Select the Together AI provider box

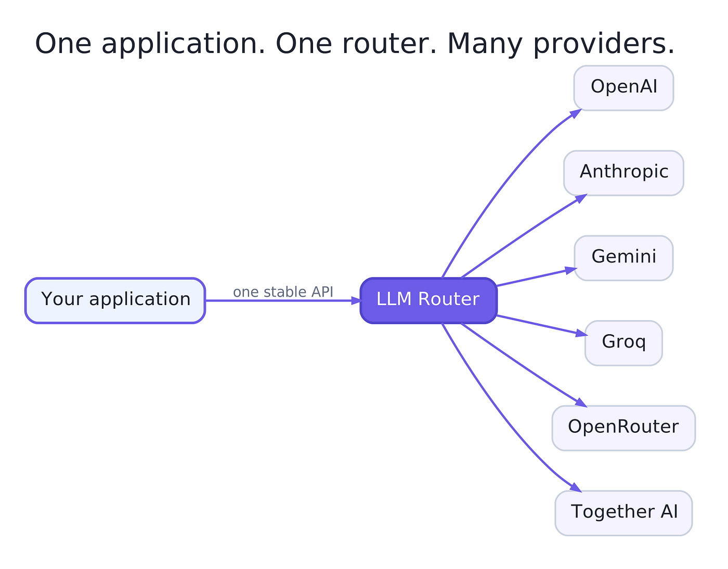point(623,513)
